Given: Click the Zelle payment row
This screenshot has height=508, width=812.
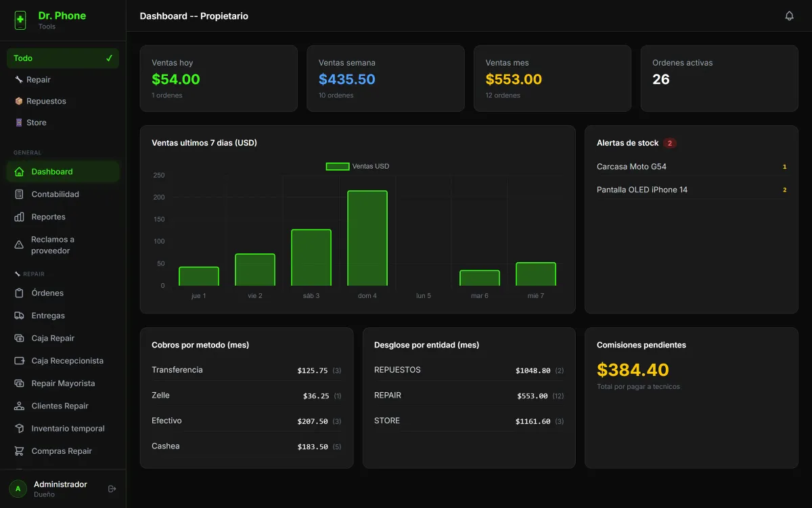Looking at the screenshot, I should [x=246, y=396].
